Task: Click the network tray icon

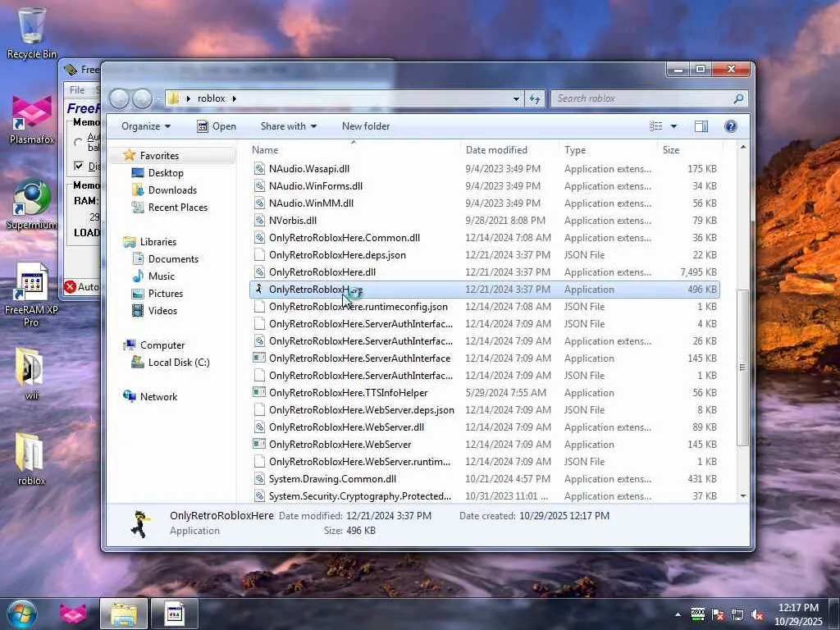Action: (737, 615)
